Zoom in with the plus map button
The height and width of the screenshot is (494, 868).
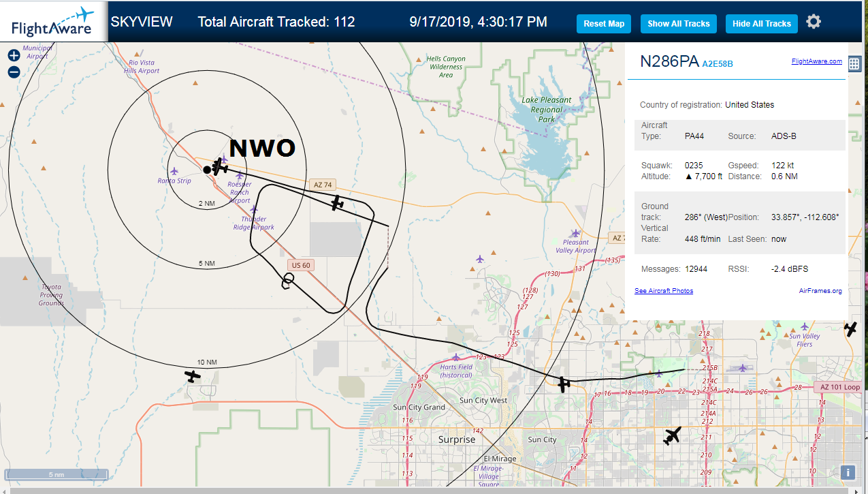pos(14,56)
